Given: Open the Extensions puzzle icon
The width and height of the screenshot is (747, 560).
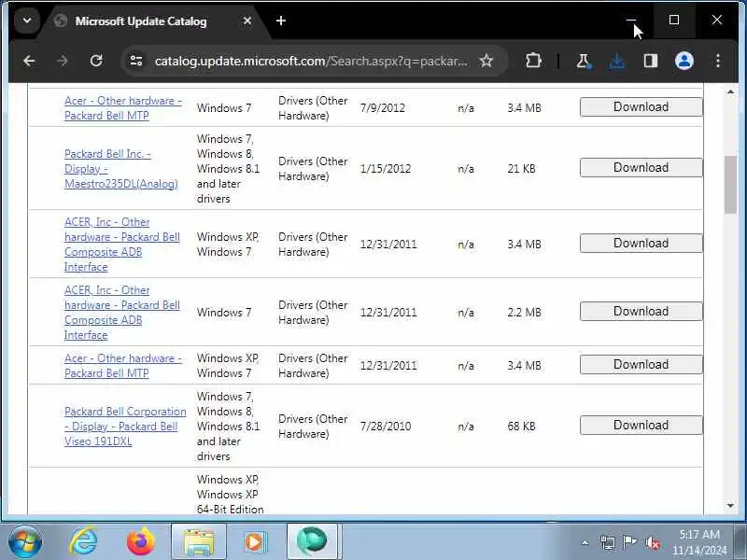Looking at the screenshot, I should tap(533, 61).
